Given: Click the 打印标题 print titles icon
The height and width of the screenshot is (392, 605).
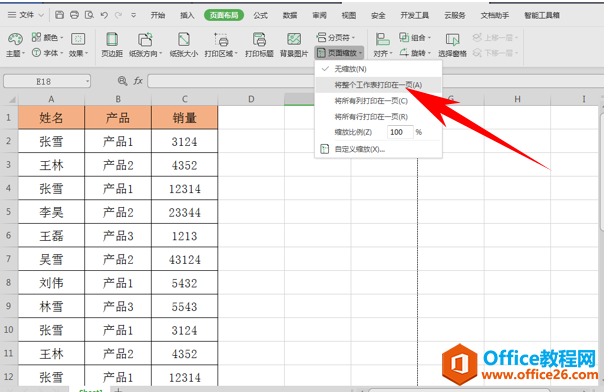Looking at the screenshot, I should pos(259,45).
